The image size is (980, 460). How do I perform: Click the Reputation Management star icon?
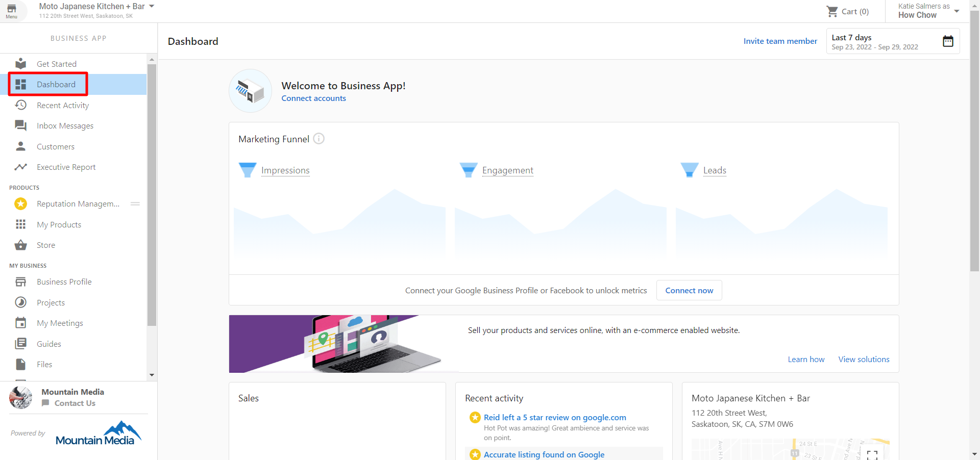[21, 204]
